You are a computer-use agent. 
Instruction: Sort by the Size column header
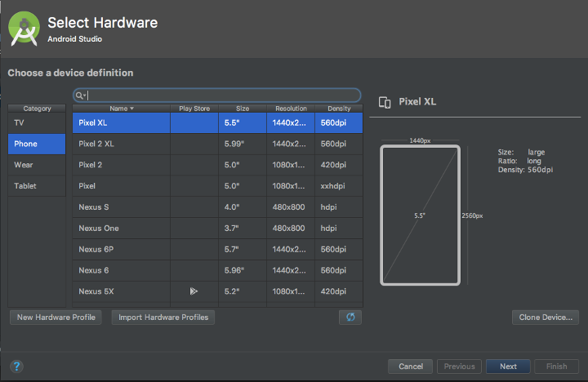click(x=243, y=109)
